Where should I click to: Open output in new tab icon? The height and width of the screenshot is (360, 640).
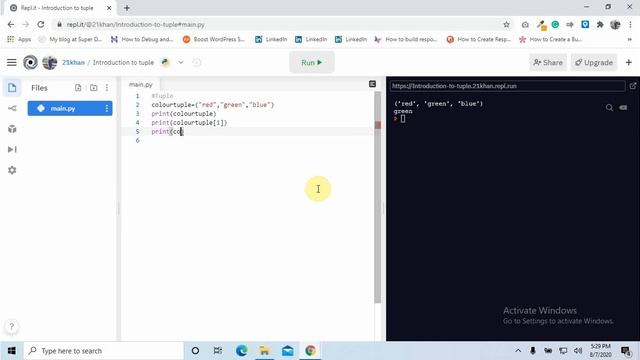[633, 86]
